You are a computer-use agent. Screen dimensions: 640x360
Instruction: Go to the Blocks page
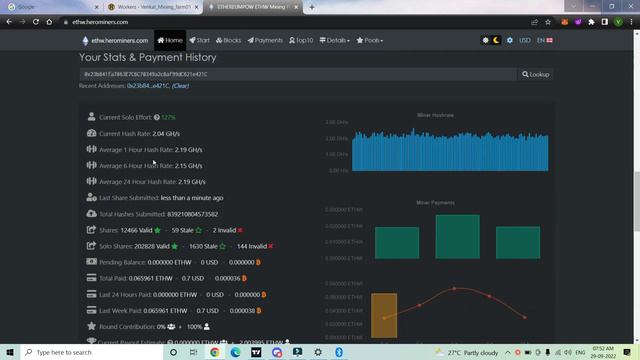228,40
